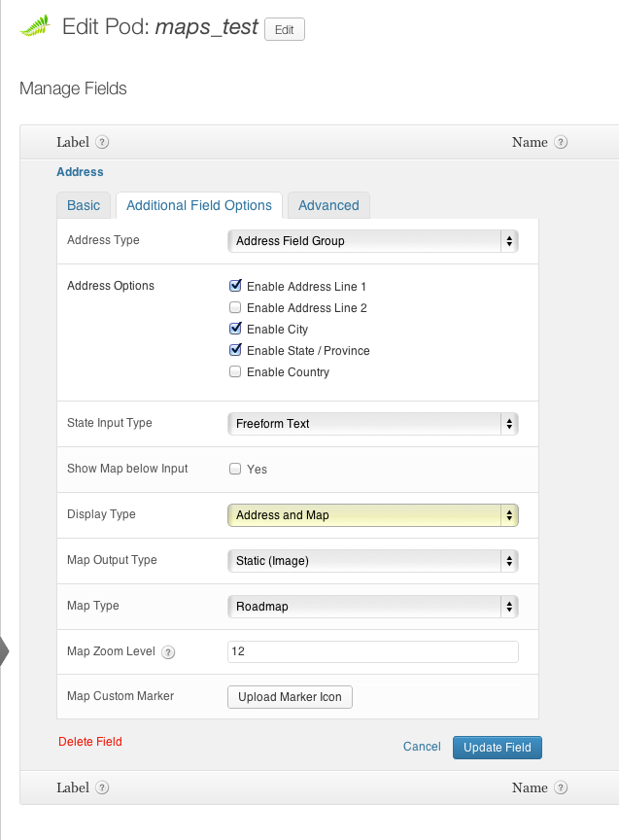Switch to the Basic tab

point(84,205)
